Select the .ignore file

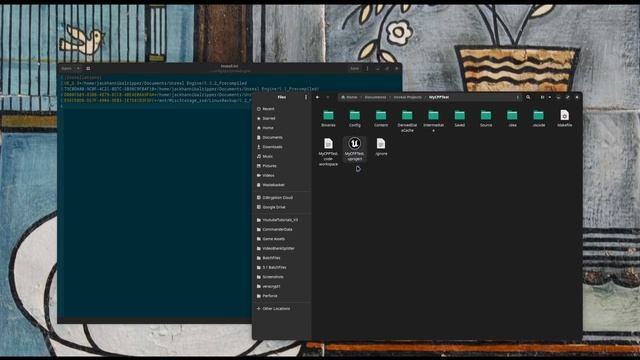click(x=381, y=147)
